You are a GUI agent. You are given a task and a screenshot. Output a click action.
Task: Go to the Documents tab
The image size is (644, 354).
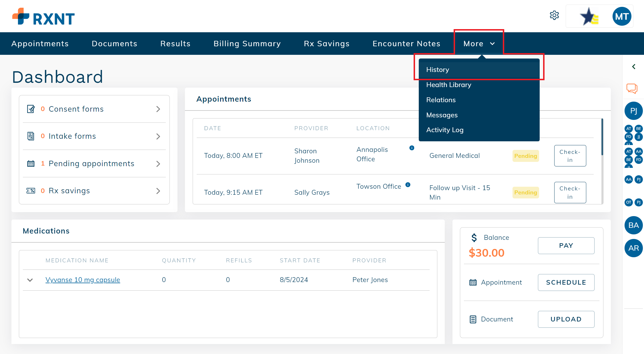click(114, 44)
